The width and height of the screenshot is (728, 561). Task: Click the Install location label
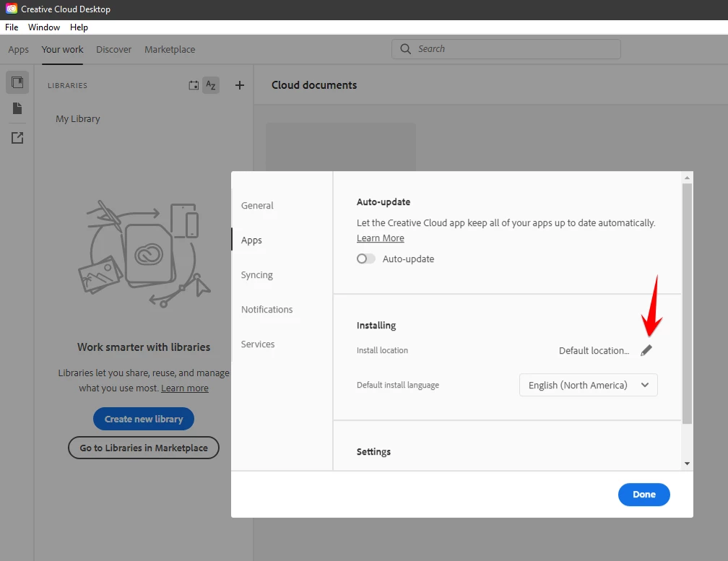[382, 350]
